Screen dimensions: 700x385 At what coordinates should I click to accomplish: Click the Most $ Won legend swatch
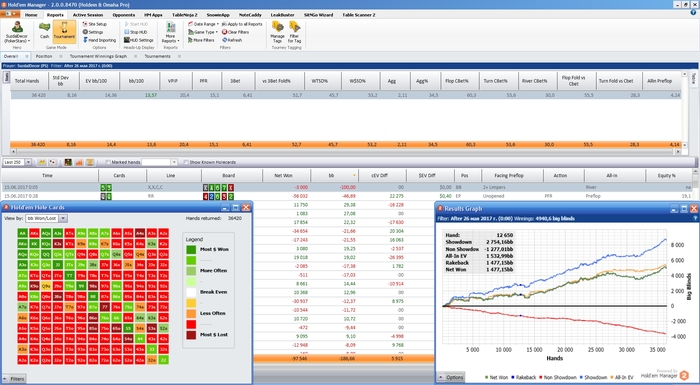[x=191, y=249]
